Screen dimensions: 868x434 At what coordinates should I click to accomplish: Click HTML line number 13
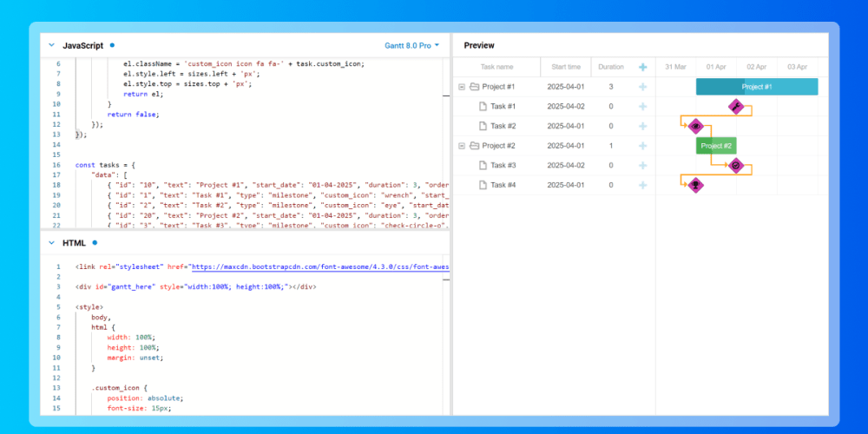[56, 388]
